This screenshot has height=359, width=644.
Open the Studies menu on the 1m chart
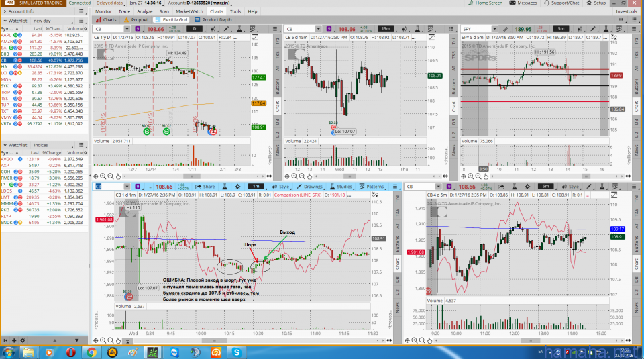coord(341,187)
